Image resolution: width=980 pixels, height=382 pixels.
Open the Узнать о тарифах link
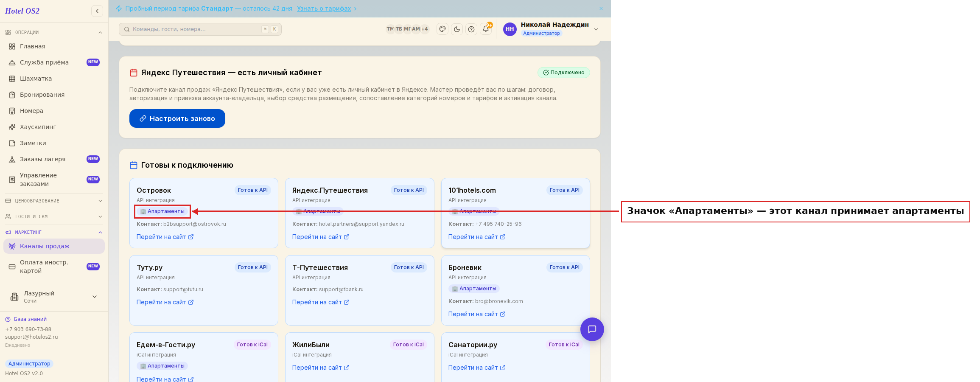(324, 8)
